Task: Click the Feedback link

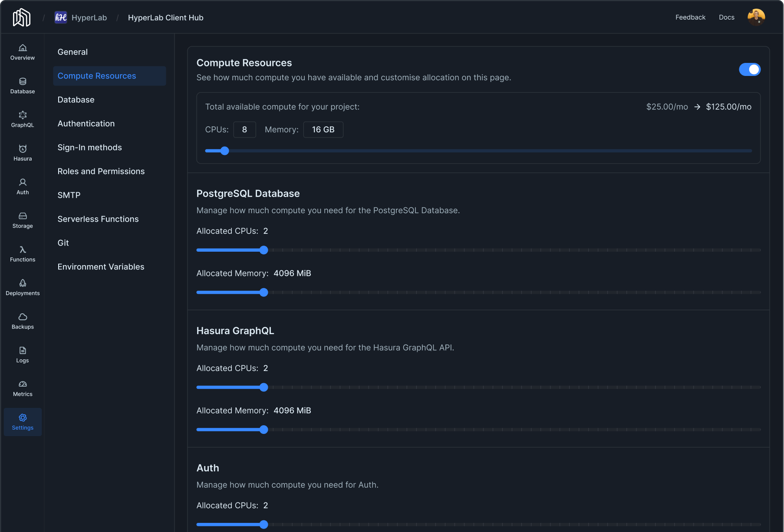Action: pos(690,17)
